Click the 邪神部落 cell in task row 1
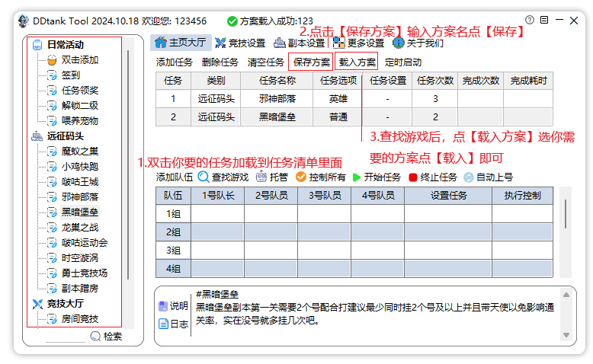This screenshot has height=364, width=593. pos(277,99)
